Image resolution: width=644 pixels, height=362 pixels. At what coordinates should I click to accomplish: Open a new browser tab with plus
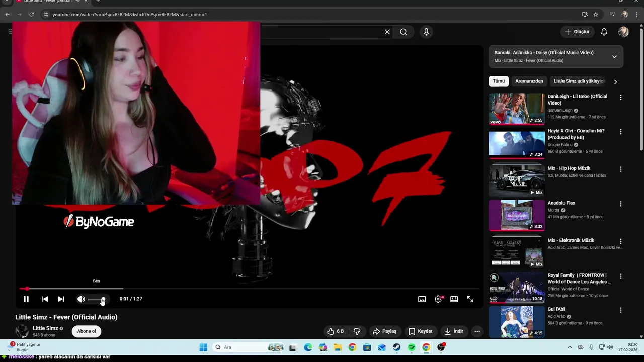(98, 2)
